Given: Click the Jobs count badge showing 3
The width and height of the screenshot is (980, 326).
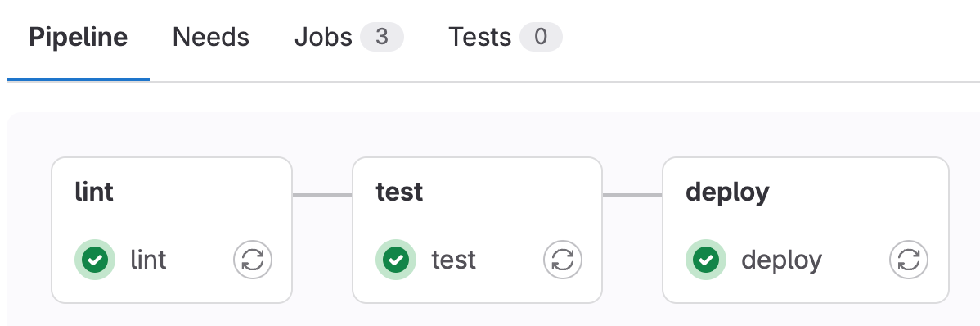Looking at the screenshot, I should (382, 38).
